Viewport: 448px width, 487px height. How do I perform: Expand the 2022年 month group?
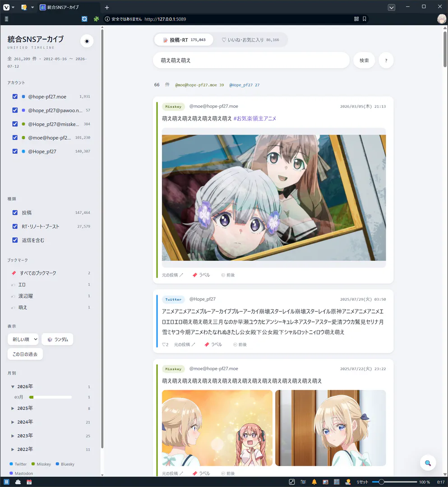tap(13, 449)
